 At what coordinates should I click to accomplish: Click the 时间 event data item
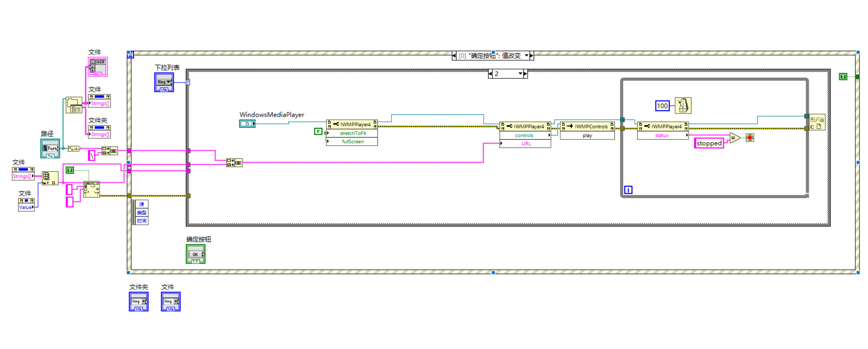tap(141, 221)
